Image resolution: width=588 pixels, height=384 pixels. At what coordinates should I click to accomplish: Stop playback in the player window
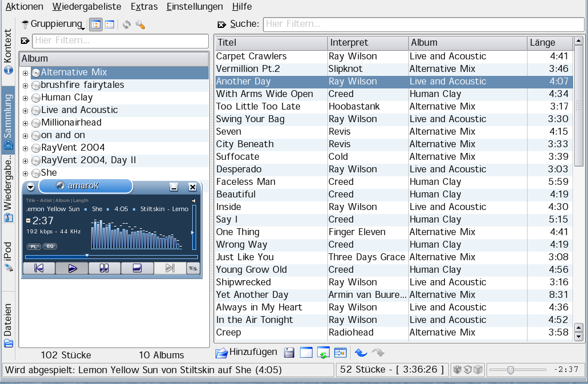(137, 268)
